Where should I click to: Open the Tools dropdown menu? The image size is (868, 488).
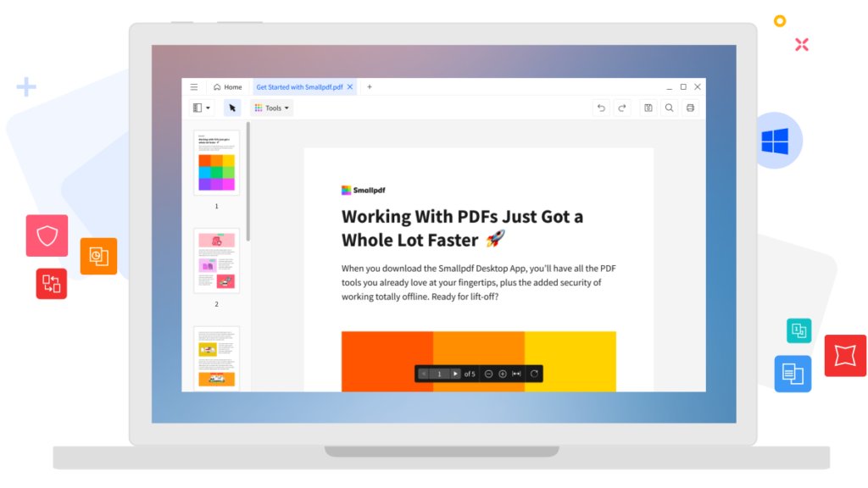272,108
